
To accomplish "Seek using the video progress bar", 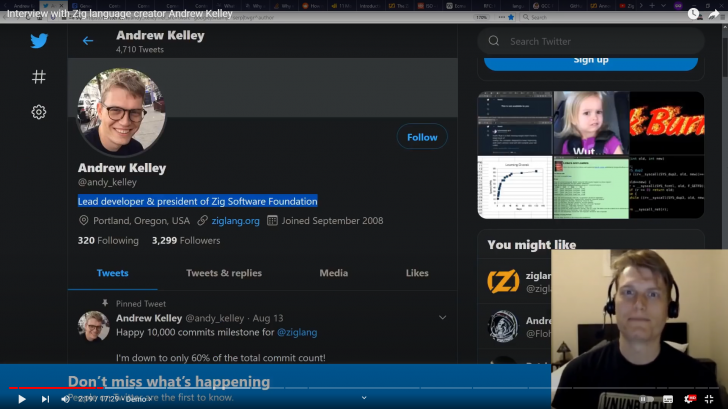I will 364,388.
